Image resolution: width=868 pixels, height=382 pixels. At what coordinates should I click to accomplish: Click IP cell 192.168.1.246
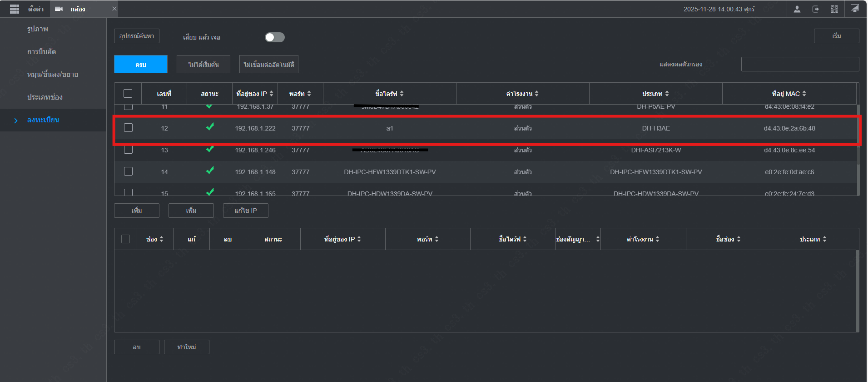pos(255,150)
